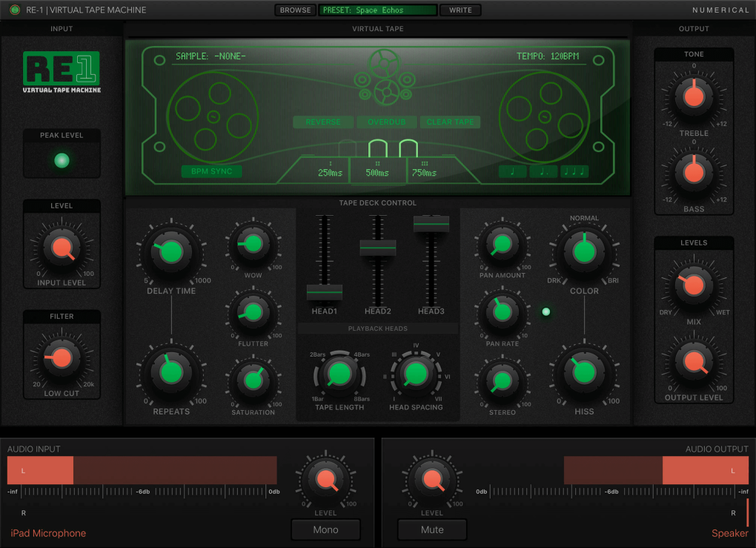Click the Tempo 120BPM display
This screenshot has height=548, width=756.
click(548, 56)
